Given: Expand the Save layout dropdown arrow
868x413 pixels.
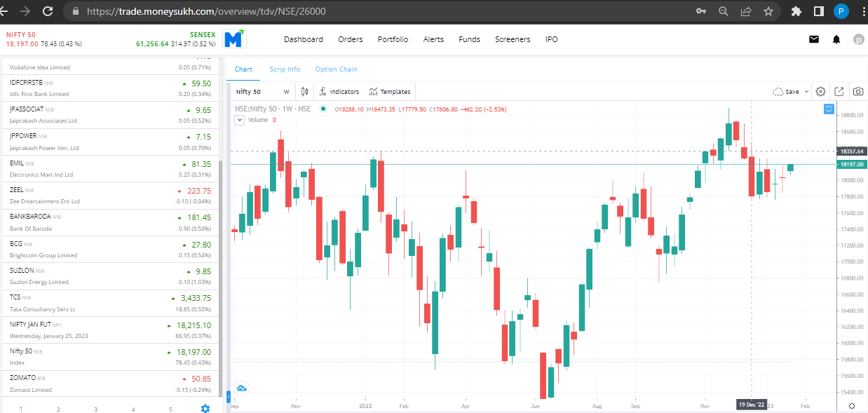Looking at the screenshot, I should [x=806, y=92].
